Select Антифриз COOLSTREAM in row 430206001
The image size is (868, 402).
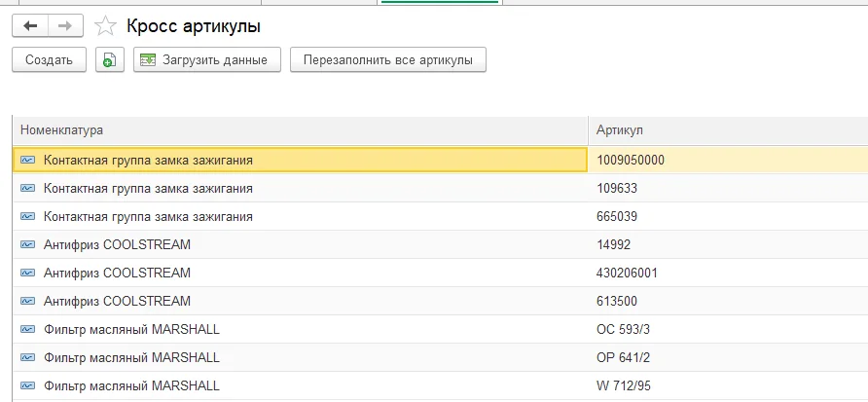pos(117,273)
